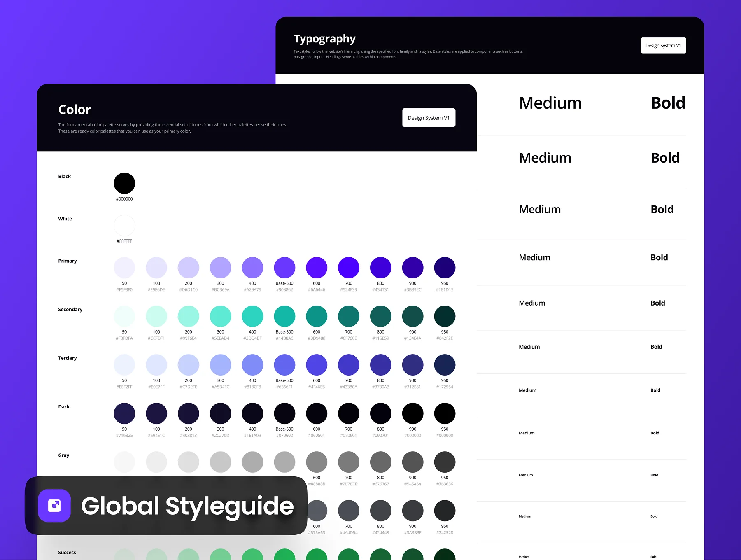Select Gray 600 swatch #888888
Screen dimensions: 741x560
pyautogui.click(x=317, y=462)
